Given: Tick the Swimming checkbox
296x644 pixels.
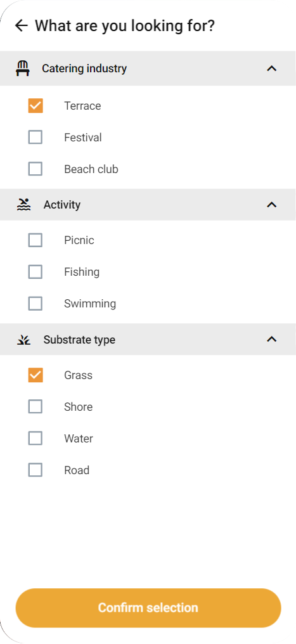Looking at the screenshot, I should click(x=35, y=304).
